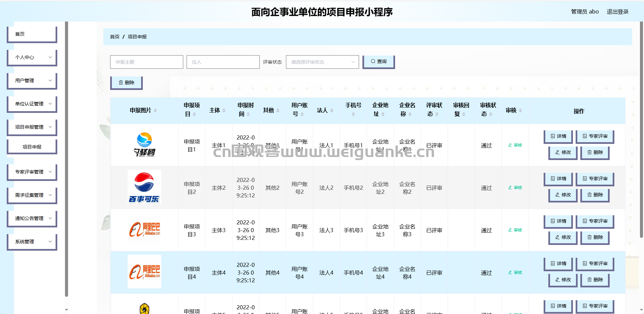This screenshot has width=644, height=314.
Task: Sort by 申报图片 column sort icon
Action: (155, 111)
